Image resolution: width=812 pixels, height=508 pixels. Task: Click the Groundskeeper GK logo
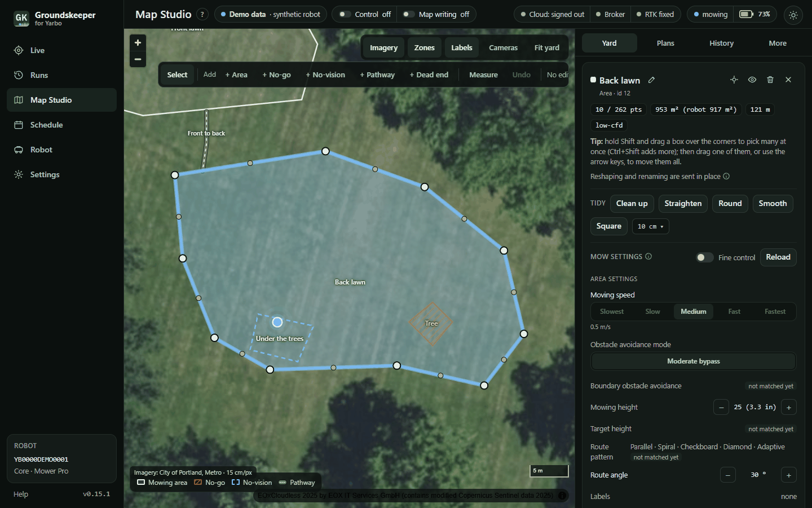pyautogui.click(x=21, y=19)
